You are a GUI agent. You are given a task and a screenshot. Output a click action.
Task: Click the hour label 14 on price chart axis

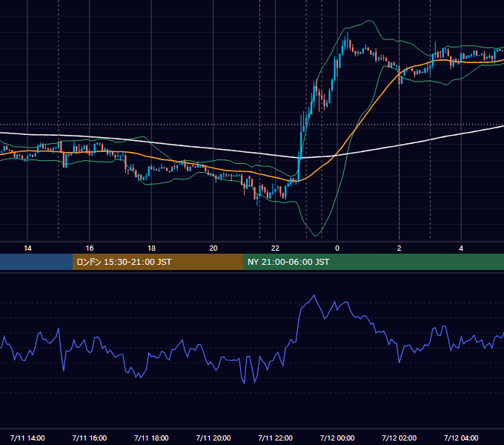27,248
